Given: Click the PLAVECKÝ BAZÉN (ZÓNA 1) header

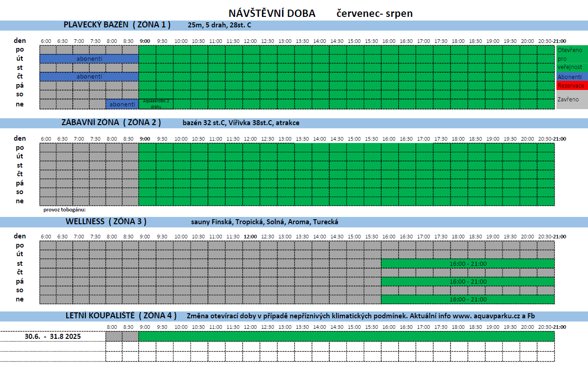Looking at the screenshot, I should [x=117, y=25].
